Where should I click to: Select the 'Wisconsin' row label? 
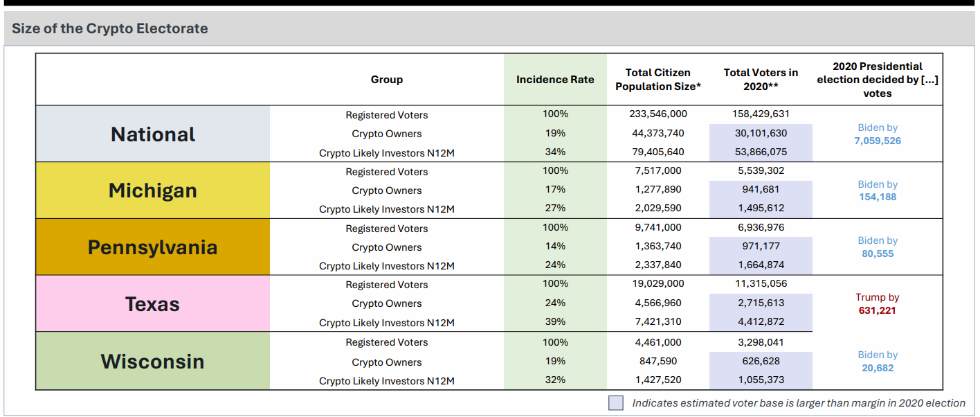coord(153,361)
